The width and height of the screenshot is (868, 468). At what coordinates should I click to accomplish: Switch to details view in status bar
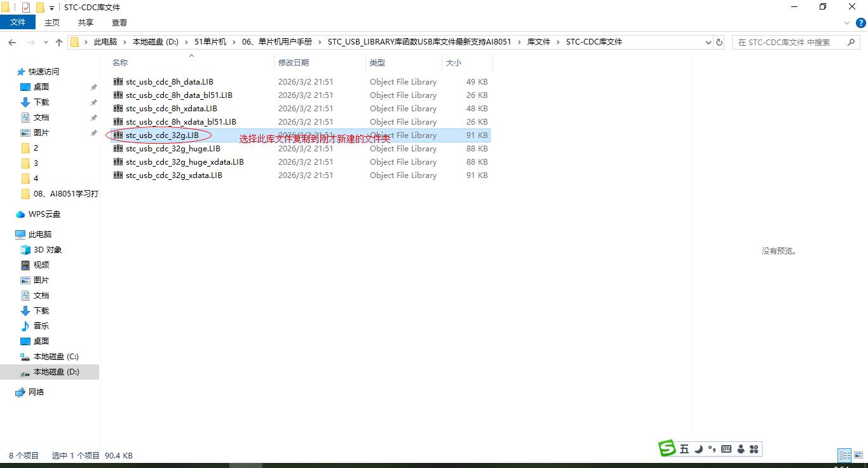(844, 455)
